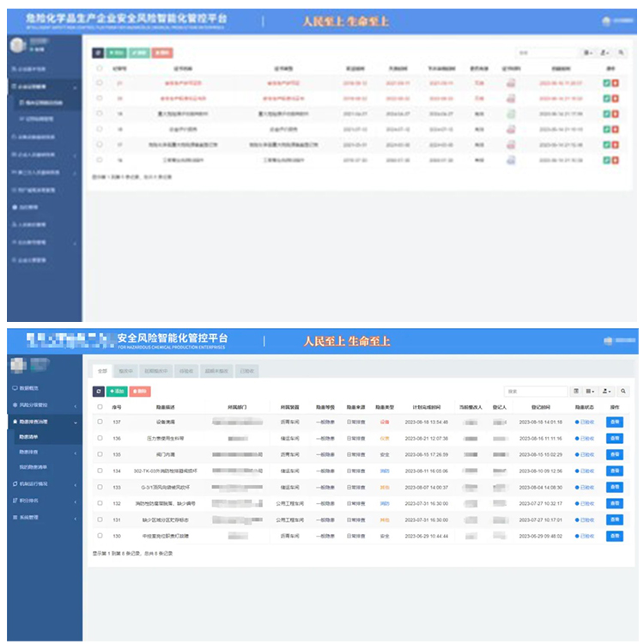Switch to the 全部 tab in the hazard list
The width and height of the screenshot is (644, 644).
(x=102, y=371)
